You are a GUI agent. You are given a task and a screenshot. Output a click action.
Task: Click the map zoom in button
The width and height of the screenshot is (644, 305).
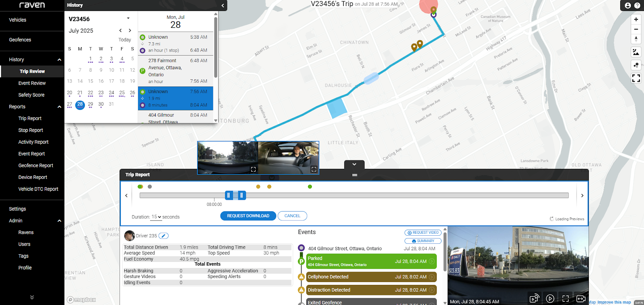[x=636, y=19]
